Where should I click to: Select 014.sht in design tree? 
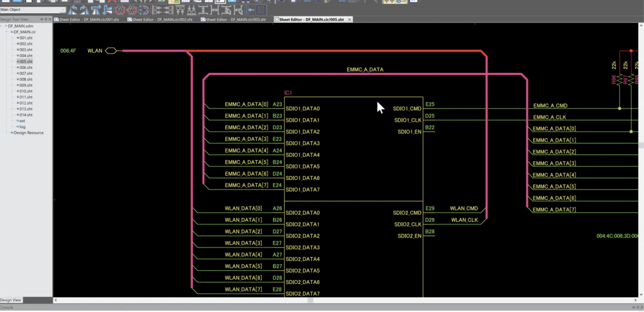(26, 115)
